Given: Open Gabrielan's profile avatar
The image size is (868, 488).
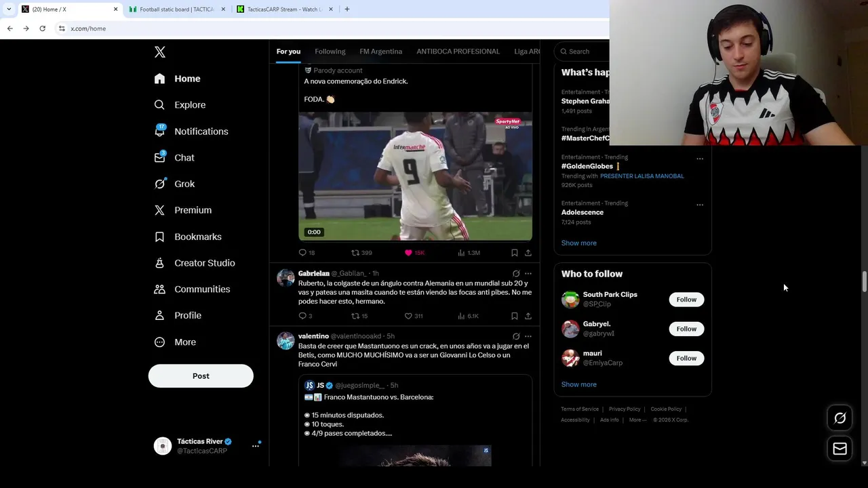Looking at the screenshot, I should point(285,278).
